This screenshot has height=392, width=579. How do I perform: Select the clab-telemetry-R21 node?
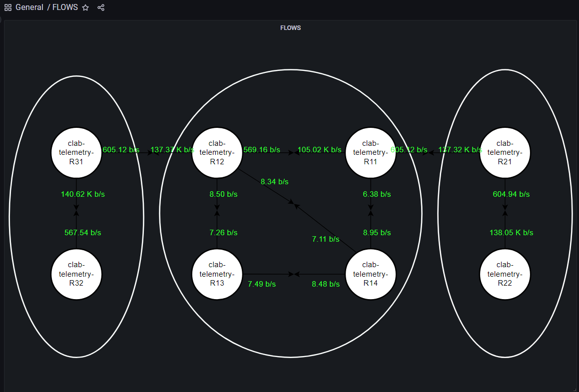pyautogui.click(x=505, y=152)
